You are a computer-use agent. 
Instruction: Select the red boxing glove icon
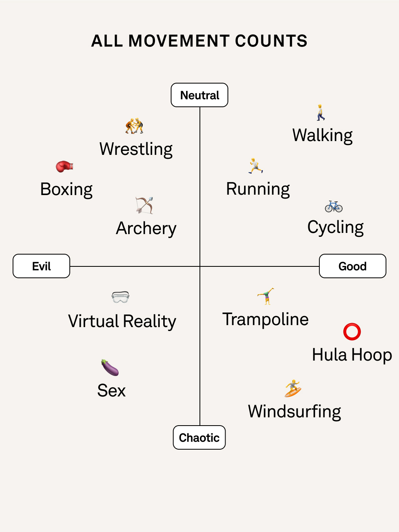click(x=65, y=166)
